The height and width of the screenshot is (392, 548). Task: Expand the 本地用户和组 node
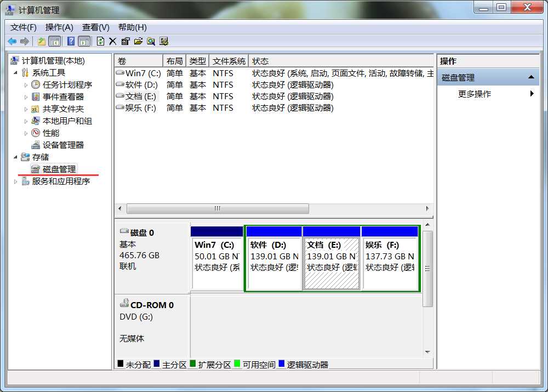26,121
